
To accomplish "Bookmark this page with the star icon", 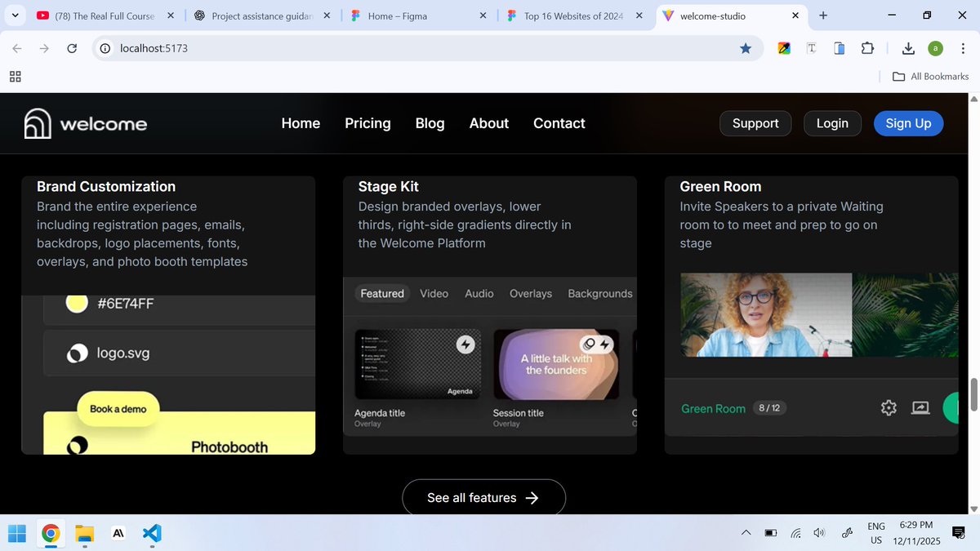I will click(746, 48).
